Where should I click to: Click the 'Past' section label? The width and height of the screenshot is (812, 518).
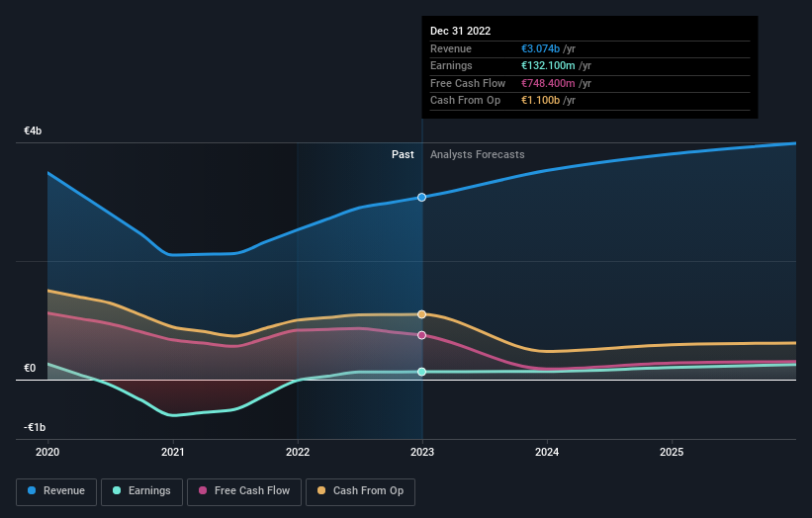point(403,154)
